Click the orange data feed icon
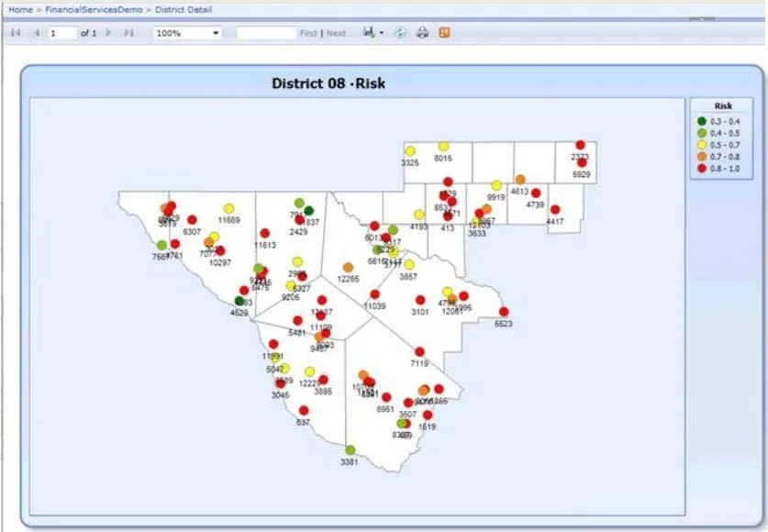 pos(444,33)
